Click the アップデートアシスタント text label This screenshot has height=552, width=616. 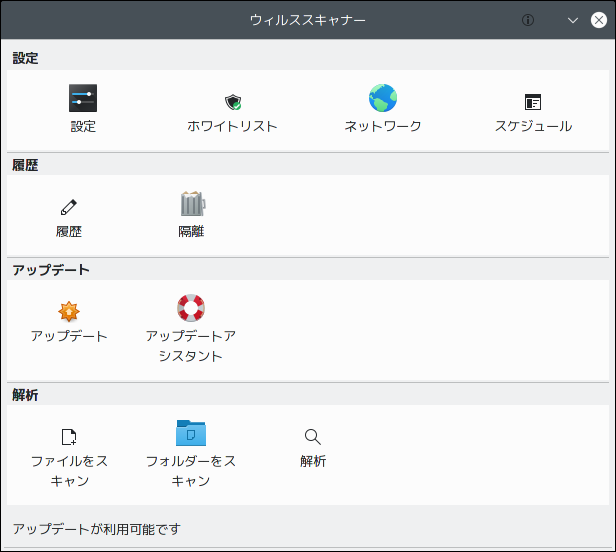coord(191,346)
